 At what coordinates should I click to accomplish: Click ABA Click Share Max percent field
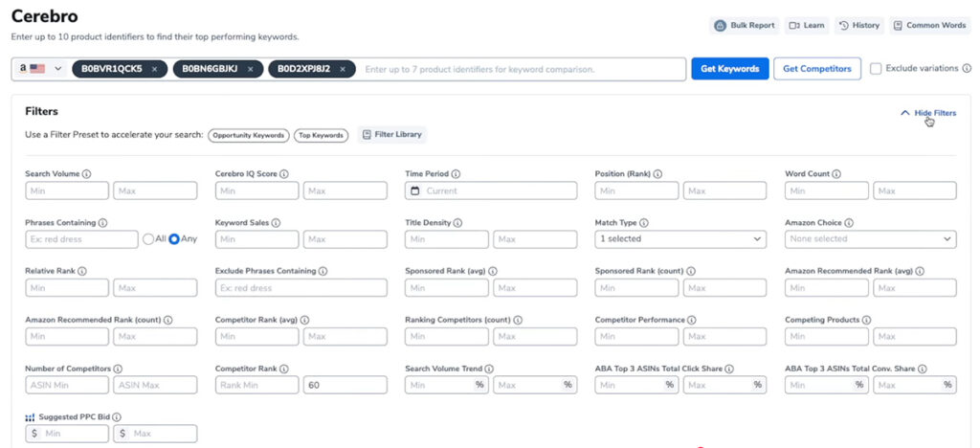(725, 386)
